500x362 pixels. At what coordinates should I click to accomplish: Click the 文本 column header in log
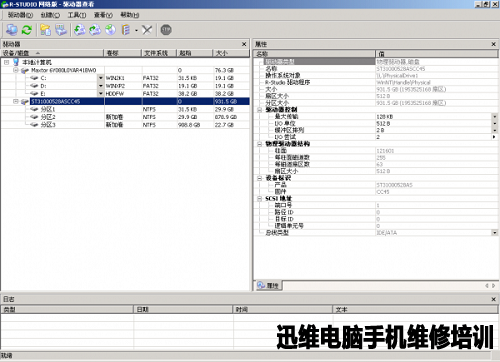pyautogui.click(x=415, y=310)
